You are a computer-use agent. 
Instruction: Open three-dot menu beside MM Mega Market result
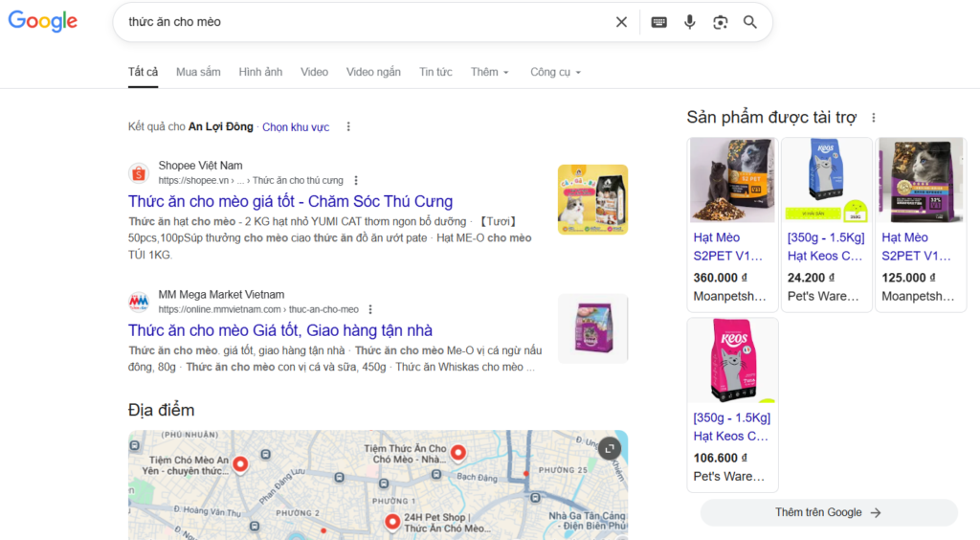[370, 309]
